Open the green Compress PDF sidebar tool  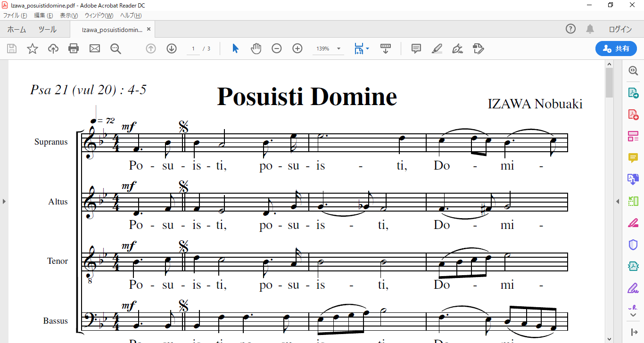click(x=633, y=201)
